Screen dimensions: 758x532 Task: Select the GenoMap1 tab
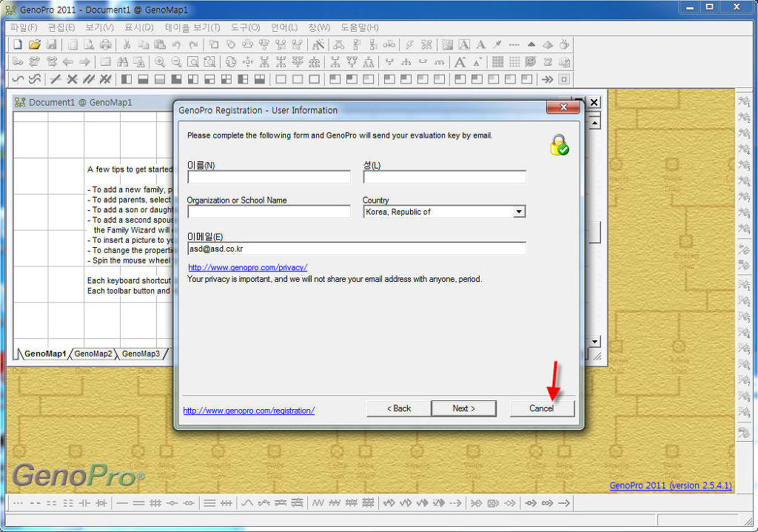45,354
